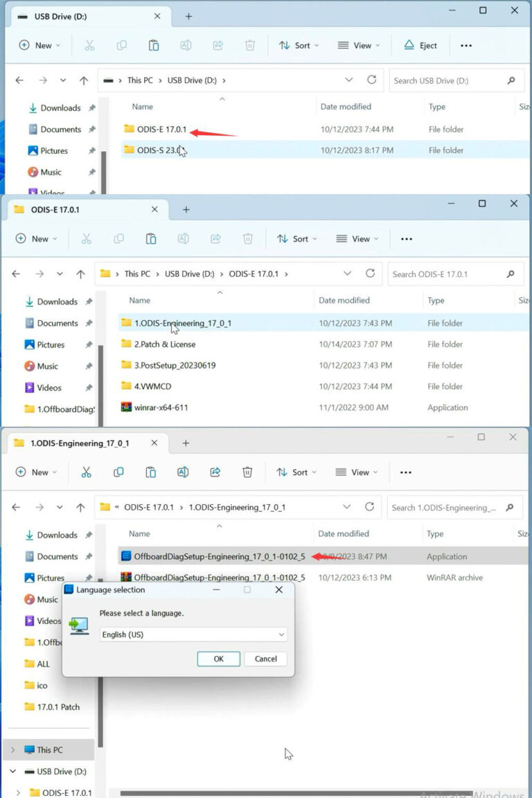Open the View menu in ODIS-E 17.0.1 window

pos(357,239)
